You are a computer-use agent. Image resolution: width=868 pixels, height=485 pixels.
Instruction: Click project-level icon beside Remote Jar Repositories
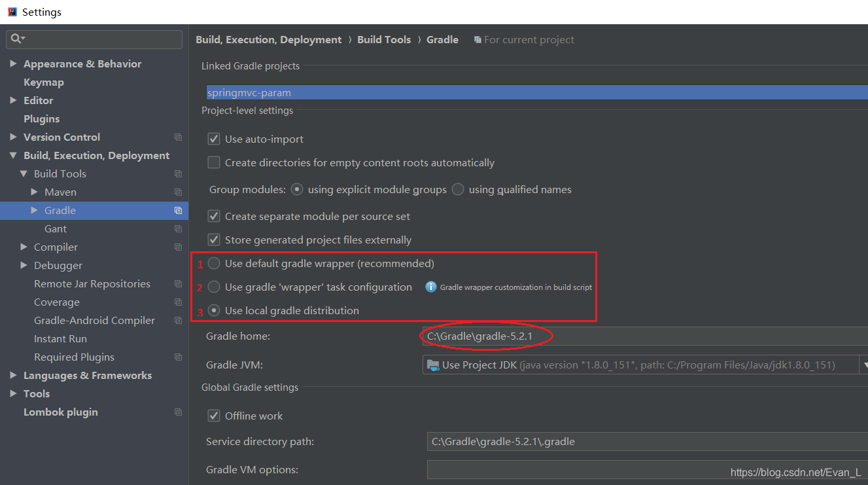coord(178,283)
